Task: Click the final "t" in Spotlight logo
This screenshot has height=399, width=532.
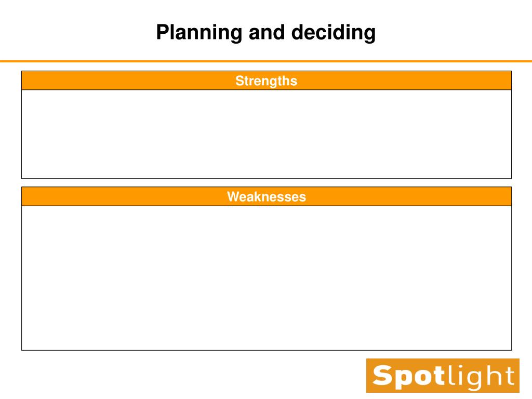Action: coord(509,376)
